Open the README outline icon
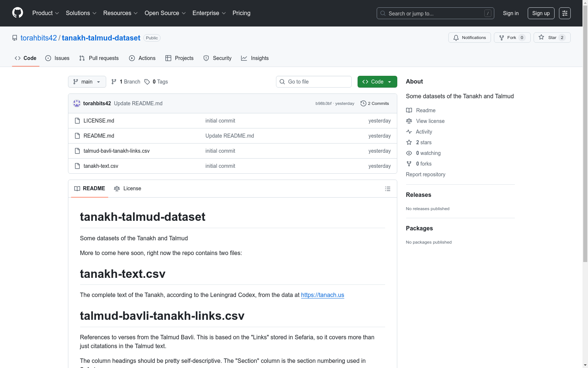Image resolution: width=588 pixels, height=368 pixels. click(388, 189)
